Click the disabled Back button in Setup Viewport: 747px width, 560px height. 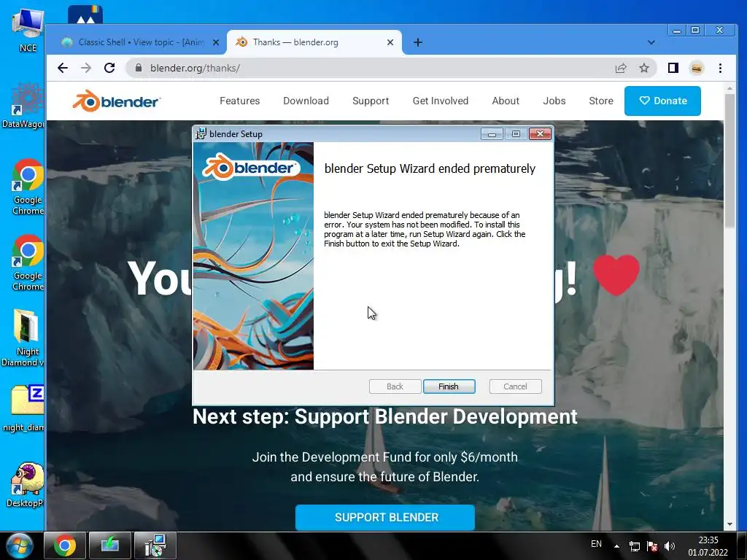click(395, 386)
